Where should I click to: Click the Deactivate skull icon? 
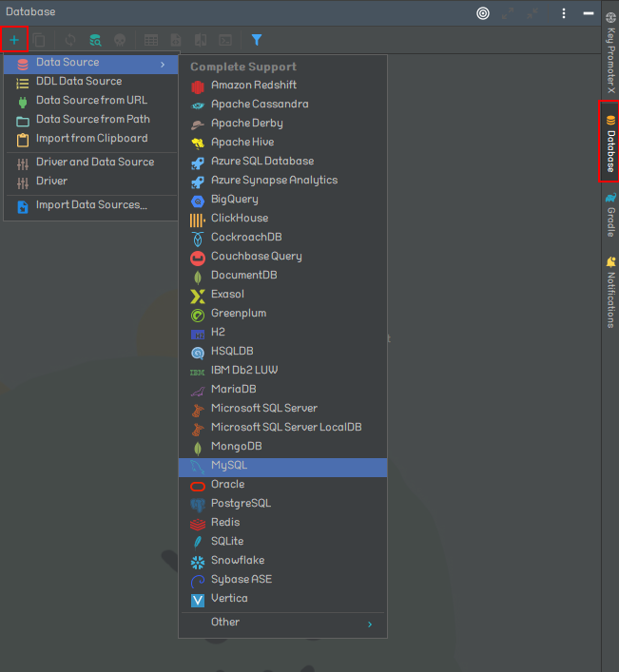pos(120,40)
